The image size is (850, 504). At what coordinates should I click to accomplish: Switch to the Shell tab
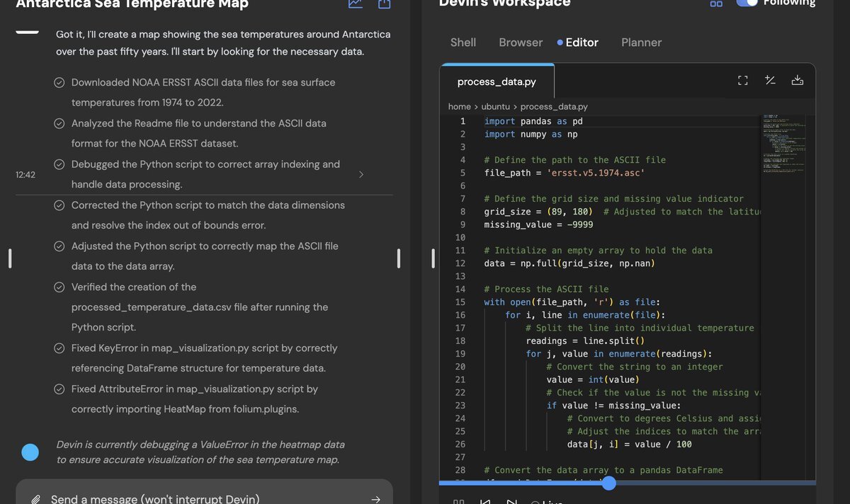coord(463,42)
